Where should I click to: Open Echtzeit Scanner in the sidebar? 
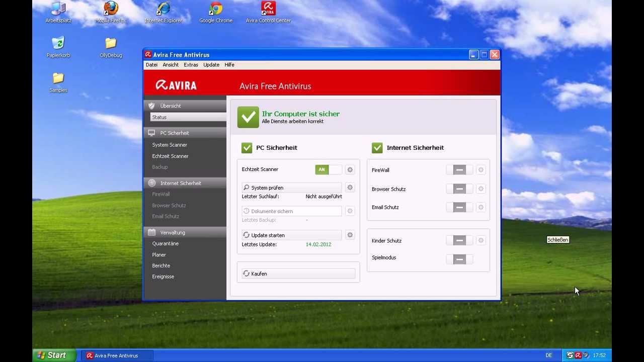coord(170,156)
